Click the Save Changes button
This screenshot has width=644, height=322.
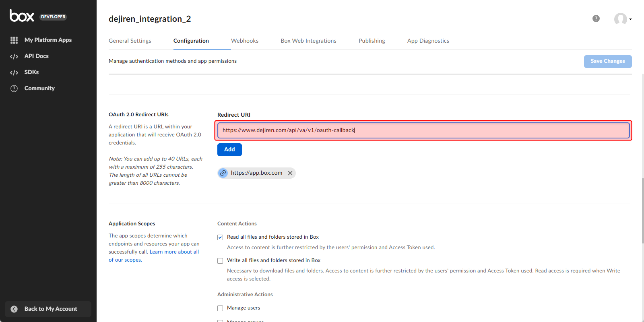[608, 61]
